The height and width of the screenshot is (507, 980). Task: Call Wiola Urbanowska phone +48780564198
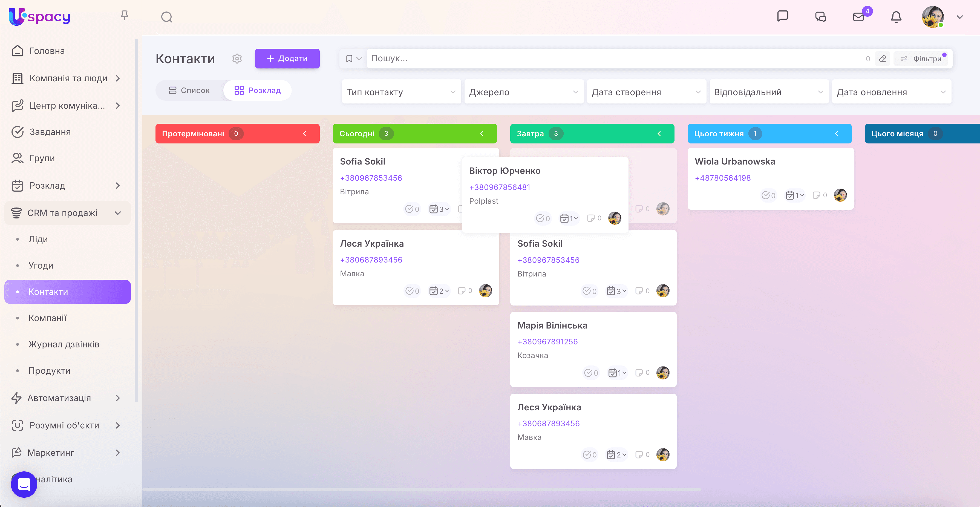722,178
